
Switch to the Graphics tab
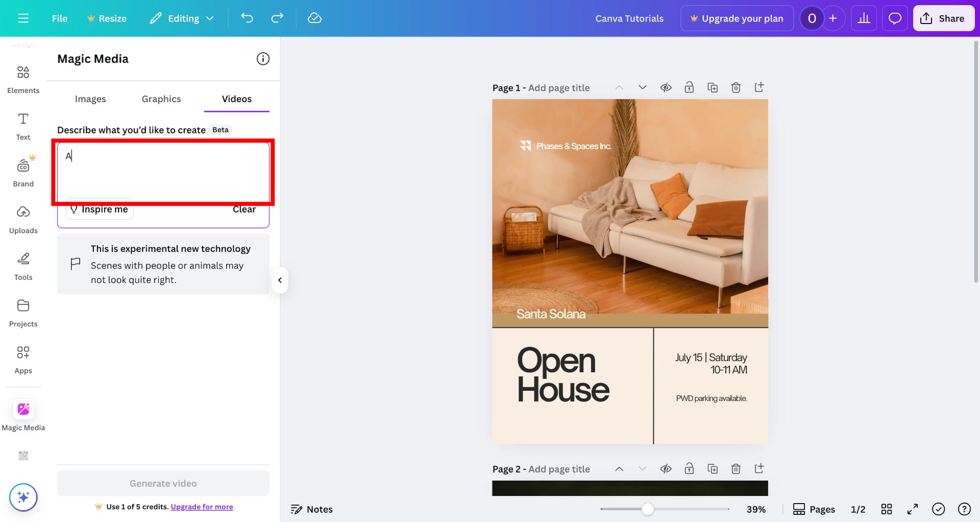[x=161, y=99]
